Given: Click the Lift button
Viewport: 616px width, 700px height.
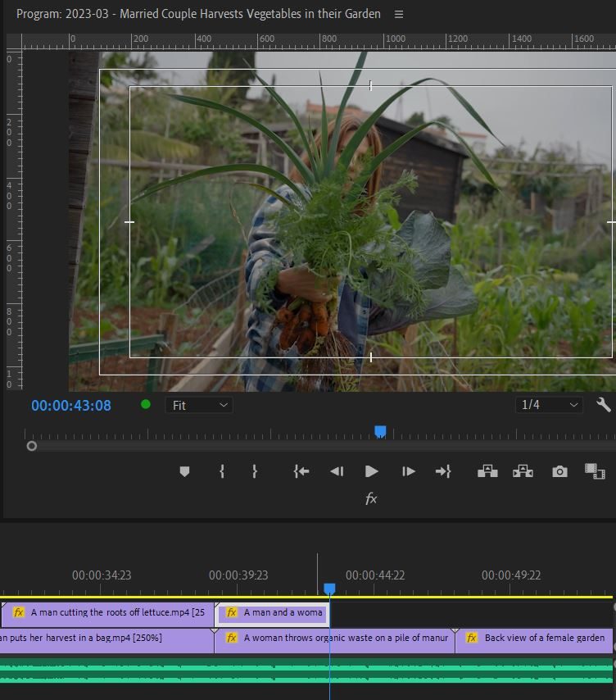Looking at the screenshot, I should (487, 471).
